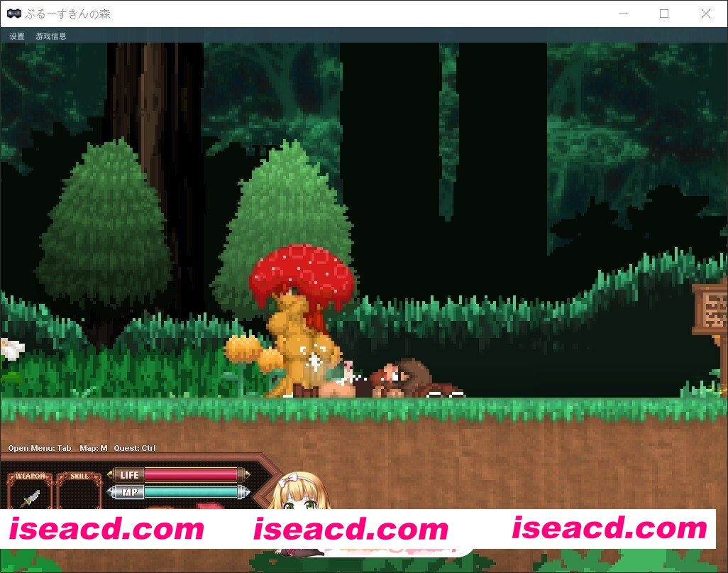Click the rightmost iseacd.com watermark
This screenshot has width=728, height=573.
[x=610, y=528]
